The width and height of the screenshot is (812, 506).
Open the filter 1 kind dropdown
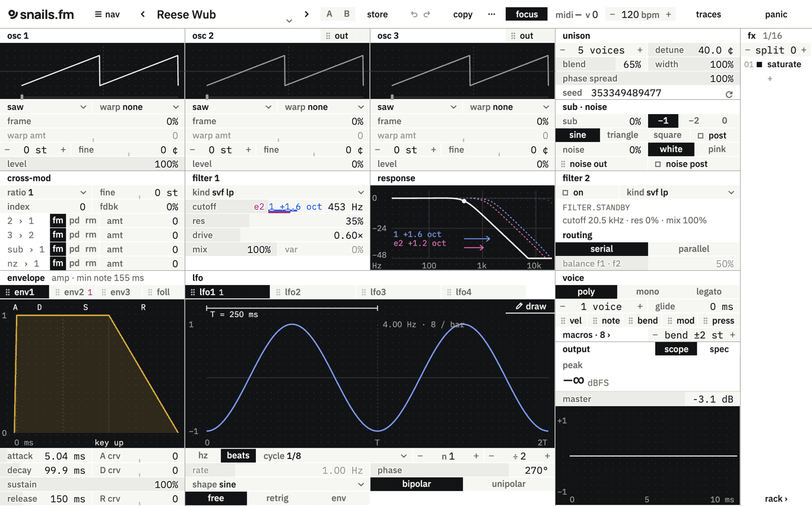(x=278, y=192)
